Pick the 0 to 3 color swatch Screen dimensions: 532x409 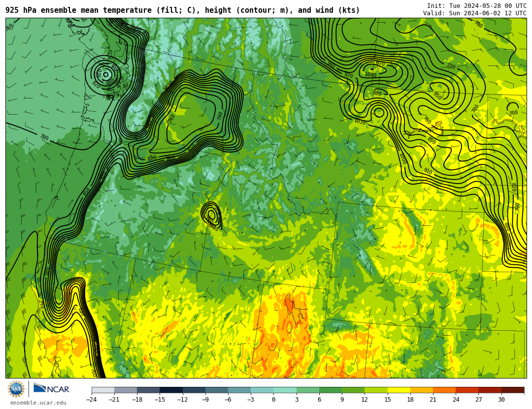point(285,390)
